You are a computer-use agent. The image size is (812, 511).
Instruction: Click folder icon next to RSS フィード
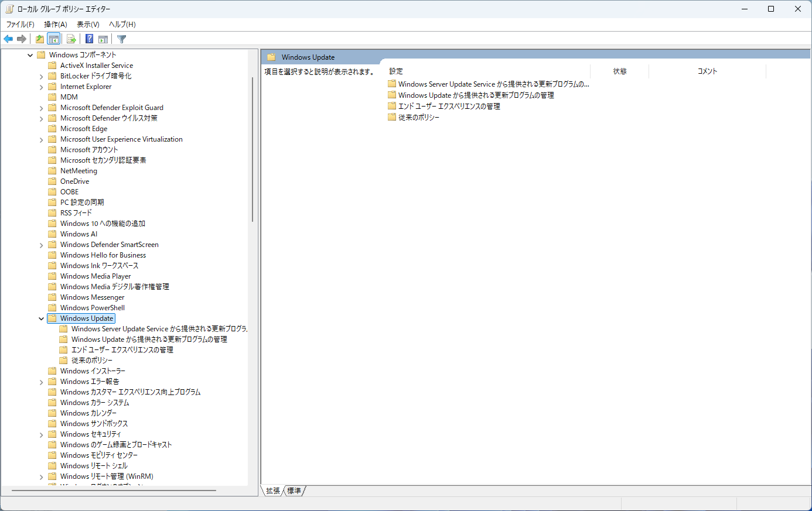(x=52, y=213)
